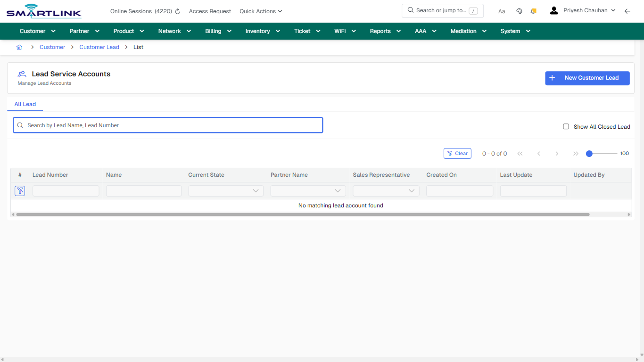Click the Lead Name search field
This screenshot has width=644, height=362.
click(167, 125)
